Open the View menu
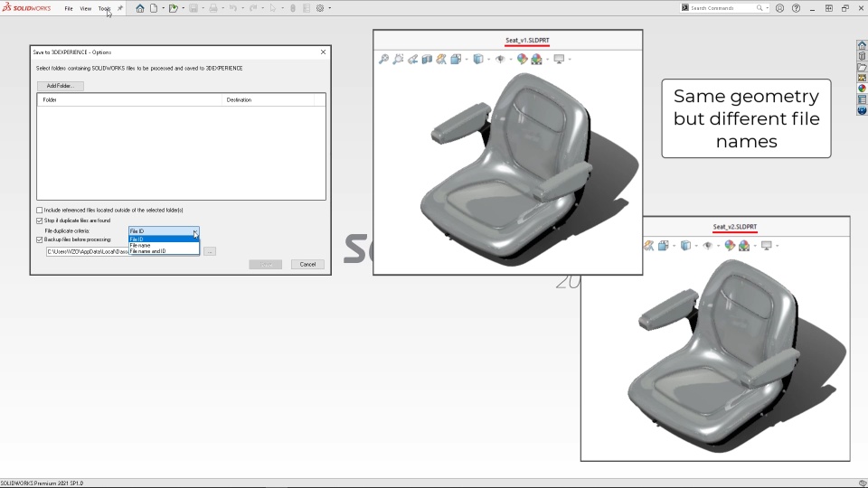Viewport: 868px width, 488px height. pos(85,8)
